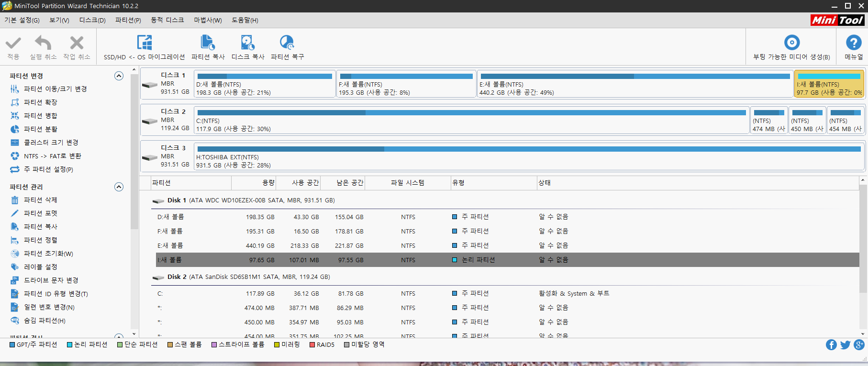Select E:새 볼륨 block in disk map
The image size is (868, 366).
pyautogui.click(x=635, y=84)
